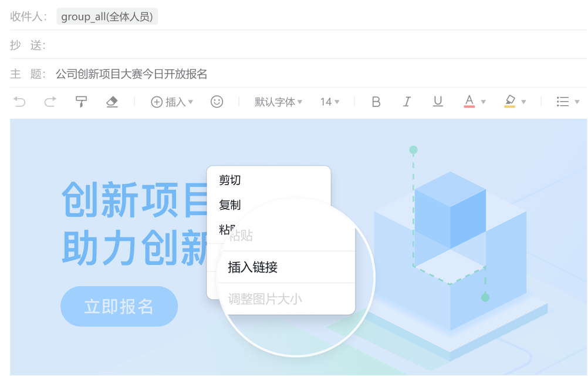The height and width of the screenshot is (376, 588).
Task: Click the 立即报名 button on the banner
Action: click(119, 306)
